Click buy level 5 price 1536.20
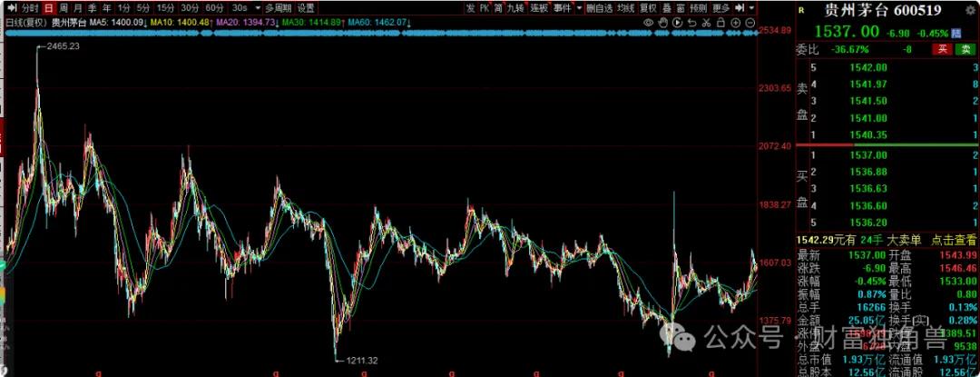The height and width of the screenshot is (377, 980). click(x=868, y=222)
